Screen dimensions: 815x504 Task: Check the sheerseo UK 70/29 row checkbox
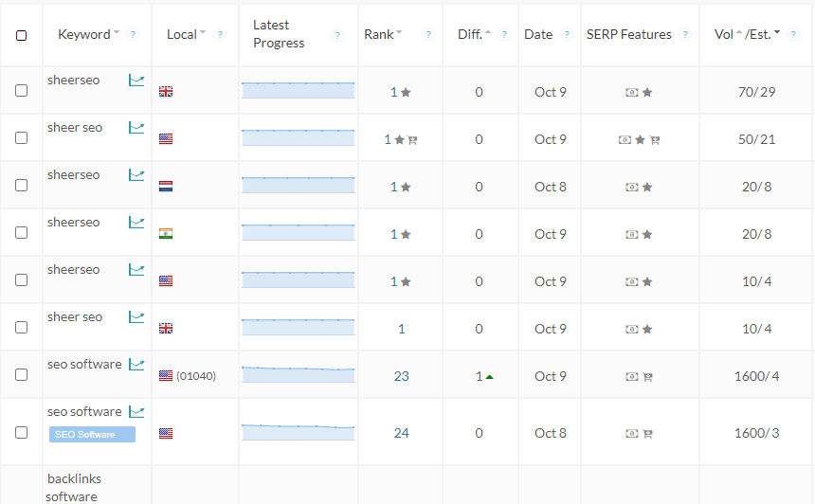pyautogui.click(x=21, y=90)
